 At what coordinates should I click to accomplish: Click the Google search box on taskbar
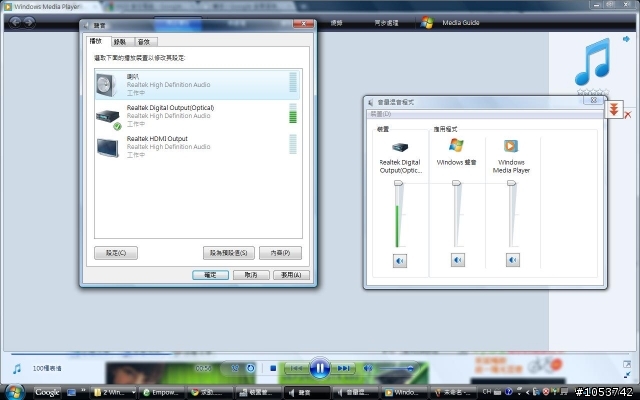[47, 392]
